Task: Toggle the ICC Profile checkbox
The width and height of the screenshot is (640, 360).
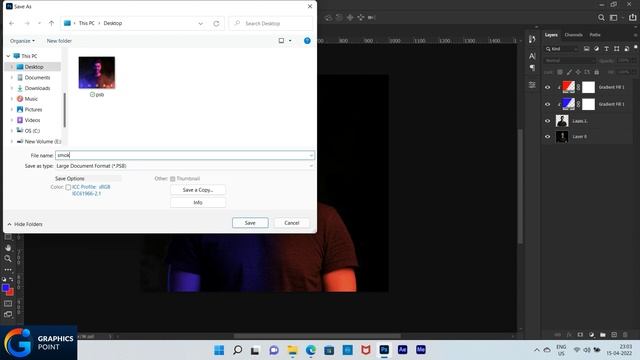Action: [x=68, y=187]
